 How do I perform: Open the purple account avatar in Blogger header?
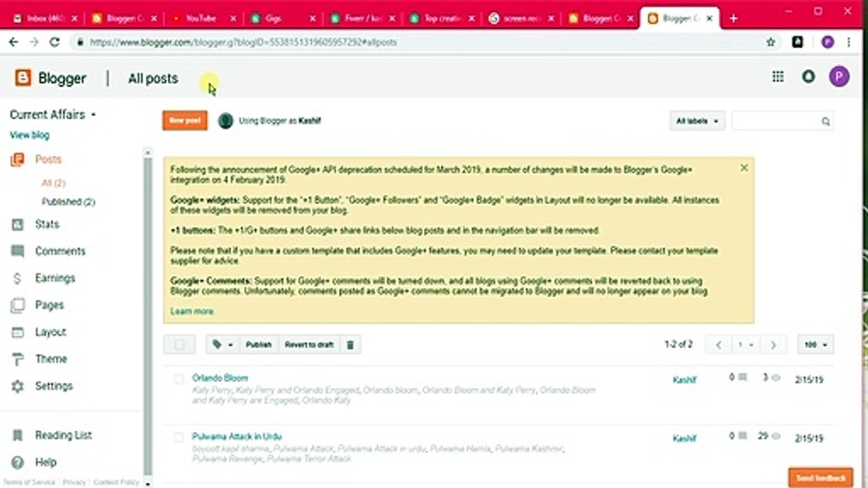pos(839,77)
